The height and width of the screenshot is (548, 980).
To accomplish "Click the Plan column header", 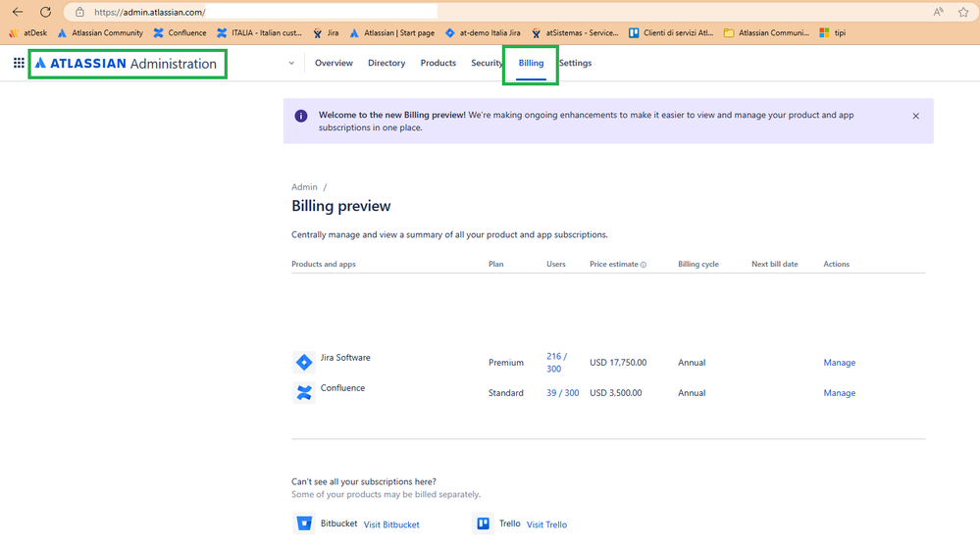I will coord(495,265).
